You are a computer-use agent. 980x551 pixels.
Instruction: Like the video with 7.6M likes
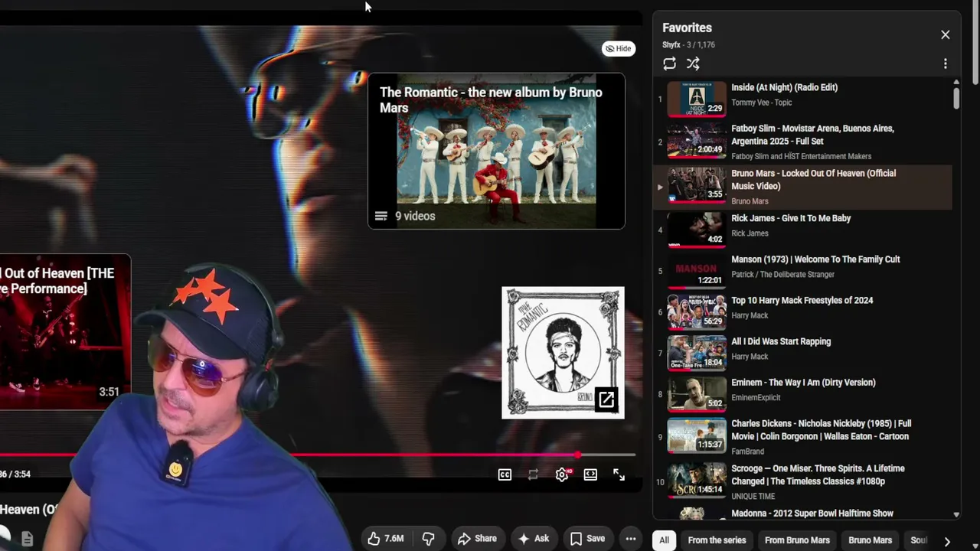385,539
